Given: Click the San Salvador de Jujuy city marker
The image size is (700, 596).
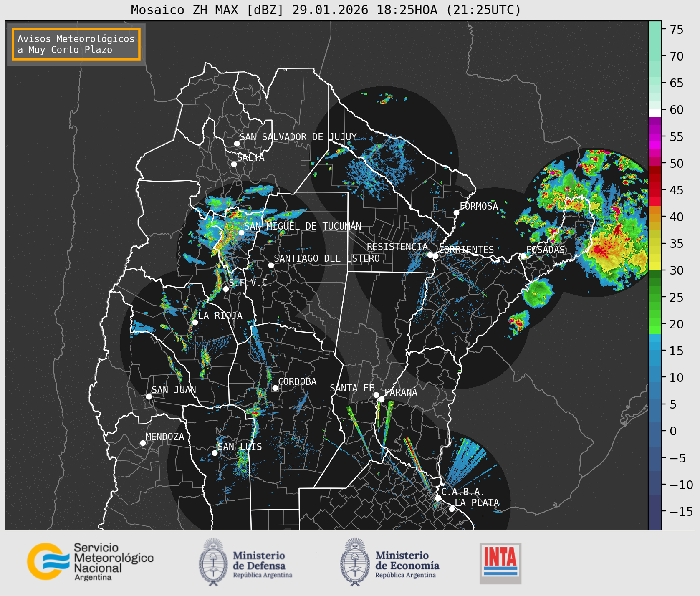Looking at the screenshot, I should pyautogui.click(x=237, y=144).
